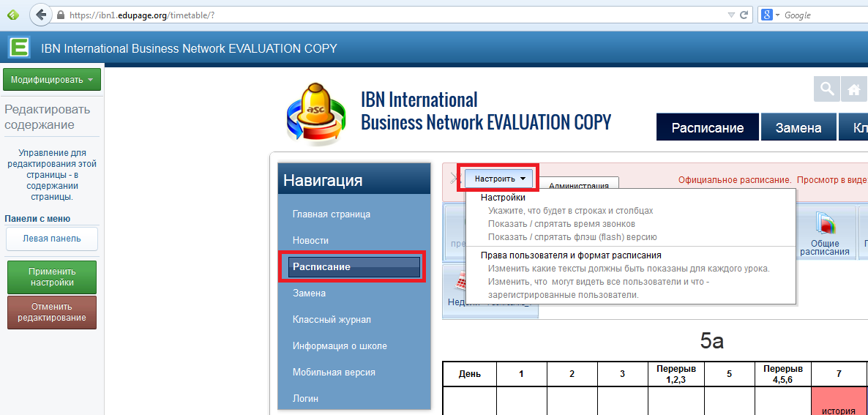Choose 'Показать / спрятать время звонков'
This screenshot has height=415, width=868.
click(x=561, y=223)
